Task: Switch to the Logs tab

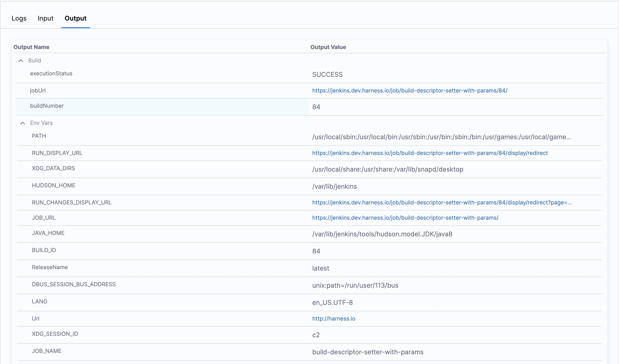Action: [19, 19]
